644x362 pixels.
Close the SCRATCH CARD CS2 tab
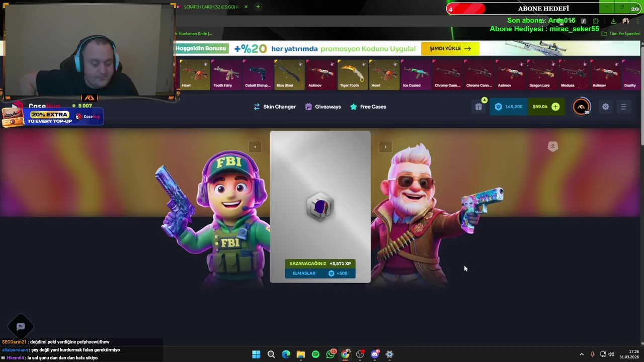point(246,7)
